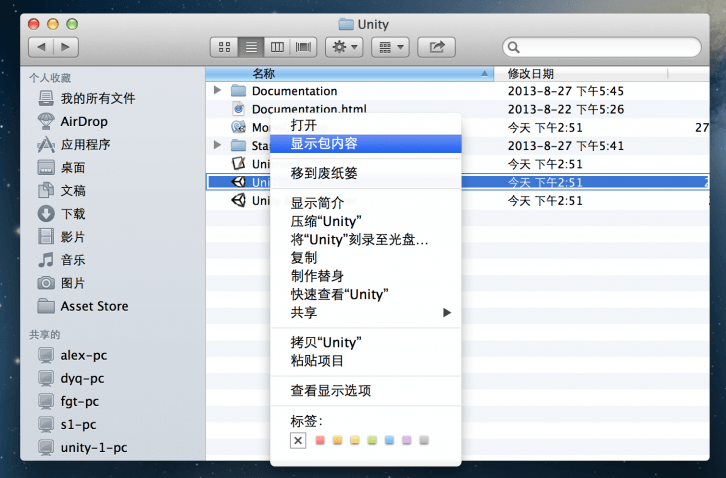The image size is (726, 478).
Task: Switch to column view in toolbar
Action: tap(277, 47)
